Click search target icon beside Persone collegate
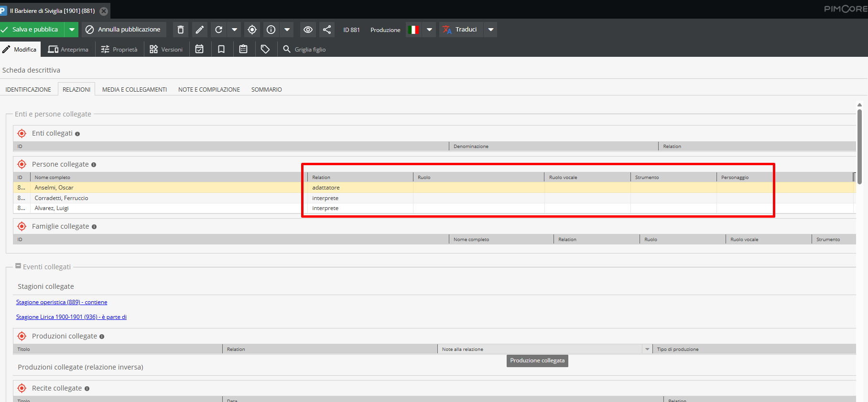868x402 pixels. point(22,164)
